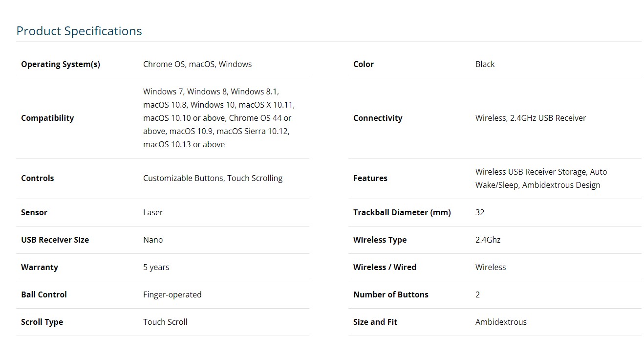The width and height of the screenshot is (644, 362).
Task: Click the 5 years warranty value
Action: [x=156, y=267]
